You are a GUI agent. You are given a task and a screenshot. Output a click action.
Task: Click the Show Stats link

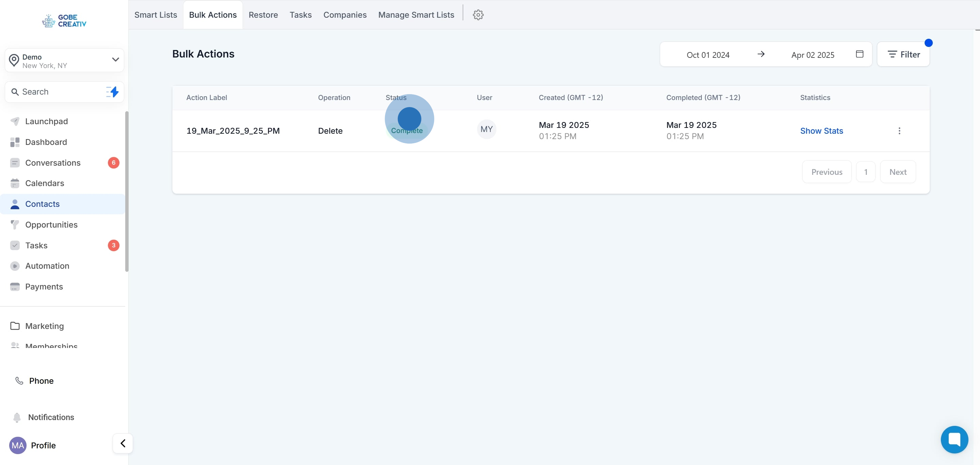pyautogui.click(x=821, y=131)
